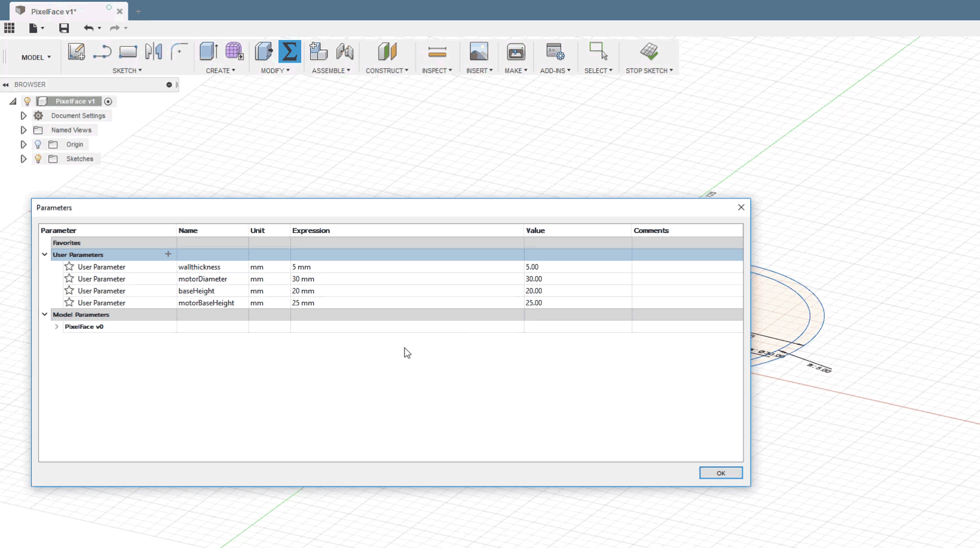Favorite the motorBaseHeight parameter star

tap(69, 302)
